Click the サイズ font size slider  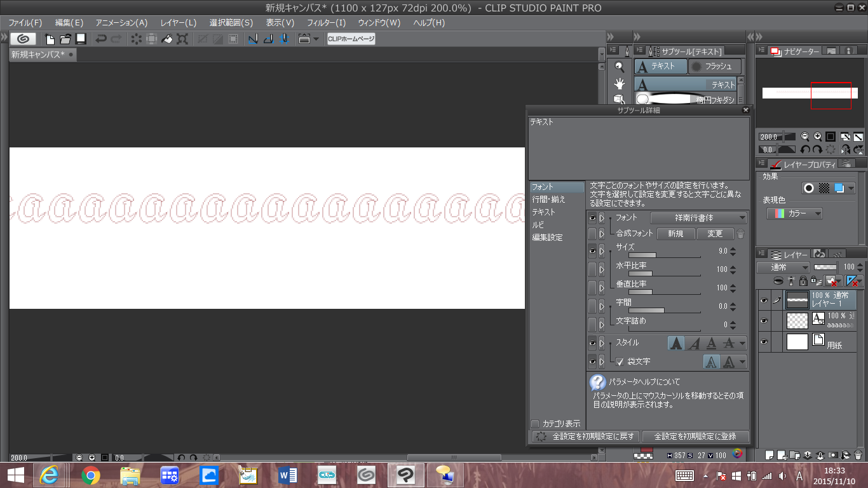pos(664,255)
